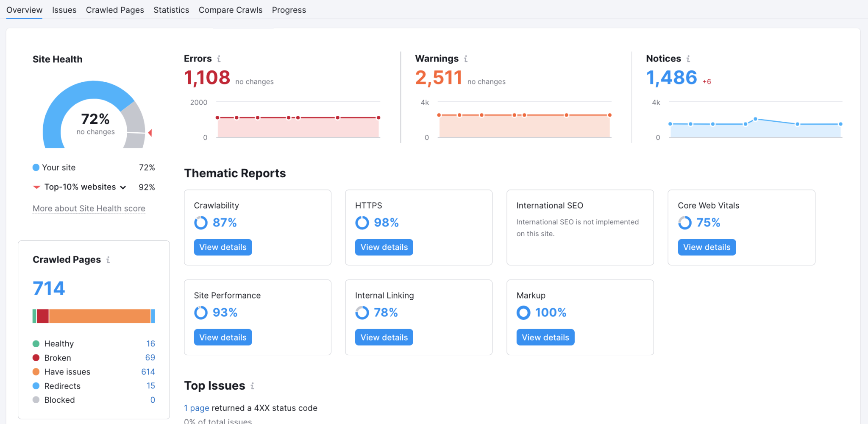Viewport: 868px width, 424px height.
Task: Open the Statistics tab
Action: [171, 10]
